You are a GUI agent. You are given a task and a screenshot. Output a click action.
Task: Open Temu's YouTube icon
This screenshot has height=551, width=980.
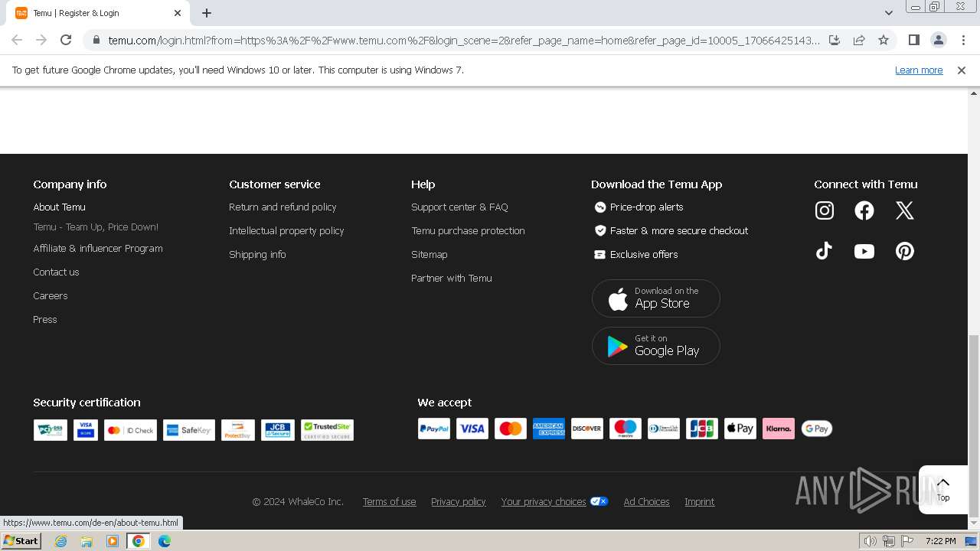click(864, 251)
